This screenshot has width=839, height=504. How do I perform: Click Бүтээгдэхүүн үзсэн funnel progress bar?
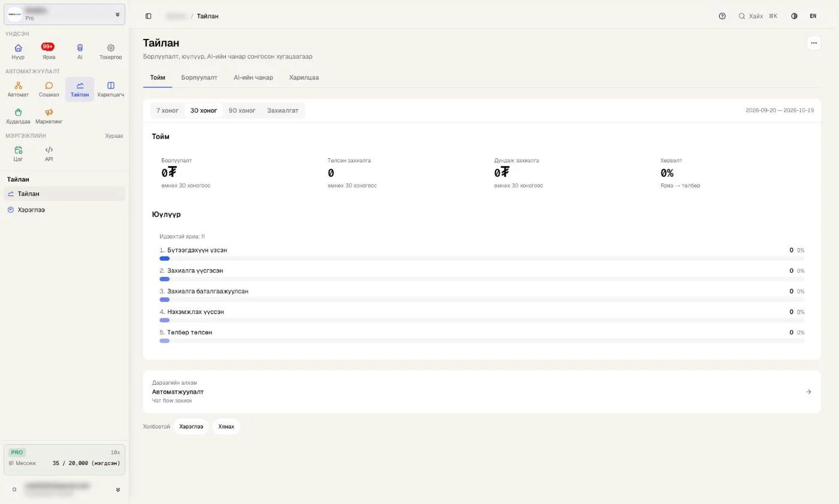point(482,258)
